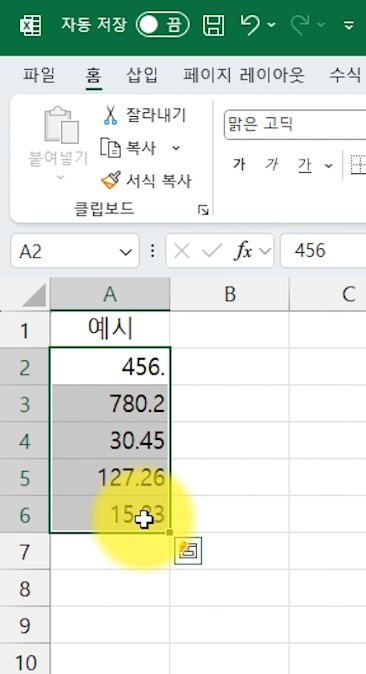Click the Enter checkmark formula button

212,251
